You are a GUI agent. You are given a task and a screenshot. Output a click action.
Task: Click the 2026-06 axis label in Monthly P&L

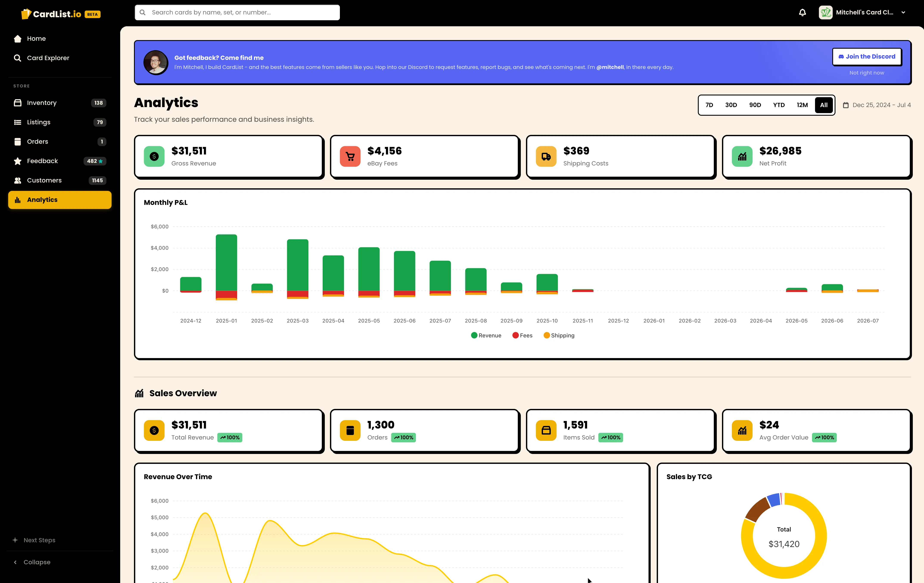pos(832,321)
